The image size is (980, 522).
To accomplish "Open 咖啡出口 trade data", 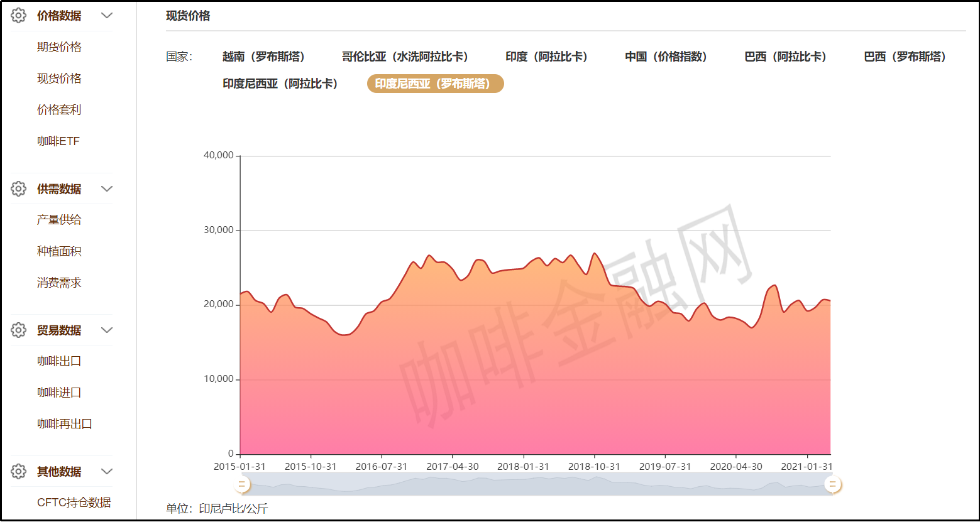I will click(x=59, y=361).
